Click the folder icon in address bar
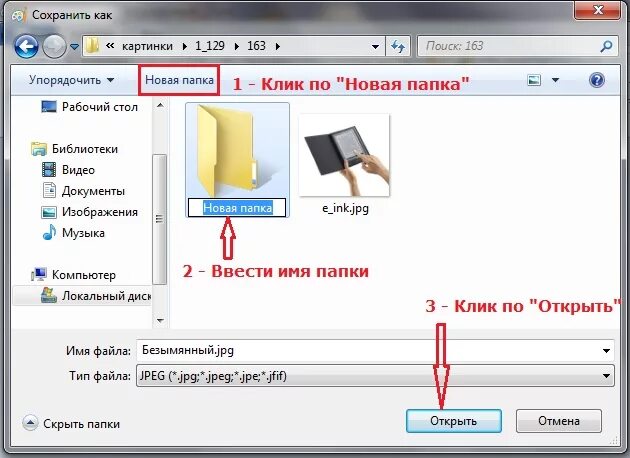 [92, 46]
